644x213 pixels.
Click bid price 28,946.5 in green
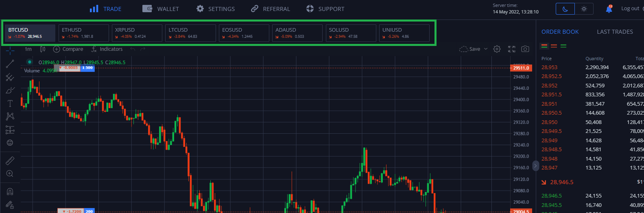[551, 196]
